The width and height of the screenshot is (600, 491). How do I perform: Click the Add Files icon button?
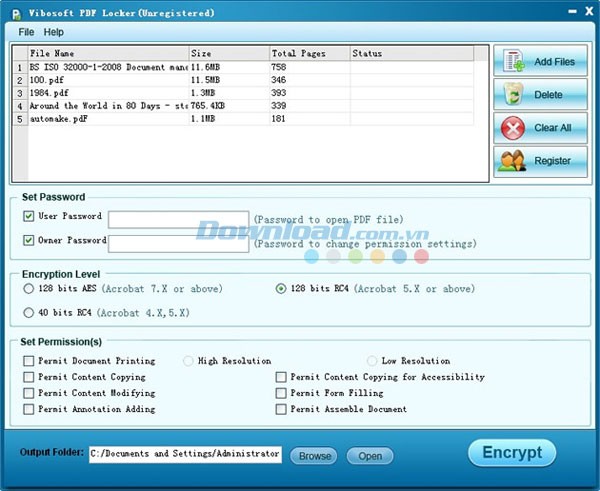tap(540, 60)
